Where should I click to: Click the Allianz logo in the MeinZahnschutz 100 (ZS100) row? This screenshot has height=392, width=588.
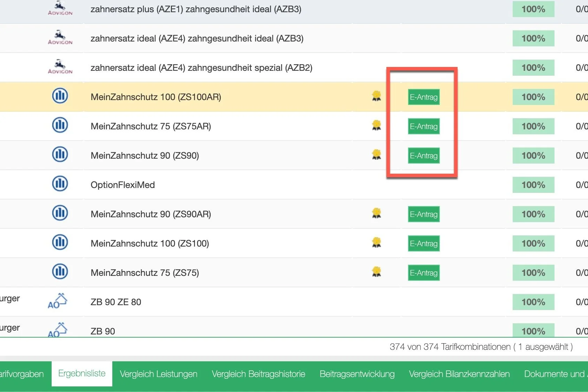pyautogui.click(x=60, y=242)
